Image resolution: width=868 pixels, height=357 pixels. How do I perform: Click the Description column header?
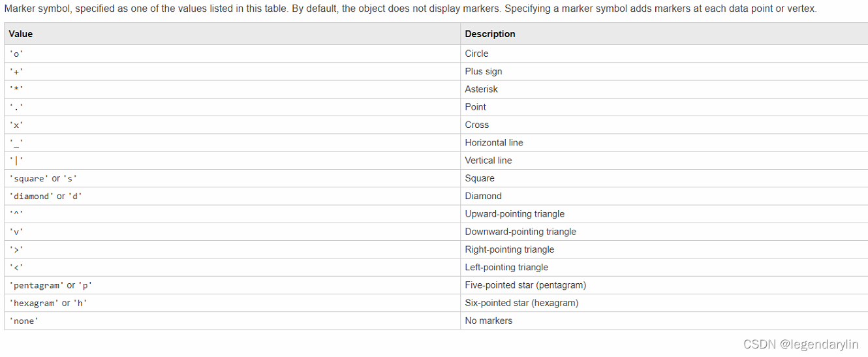coord(490,34)
